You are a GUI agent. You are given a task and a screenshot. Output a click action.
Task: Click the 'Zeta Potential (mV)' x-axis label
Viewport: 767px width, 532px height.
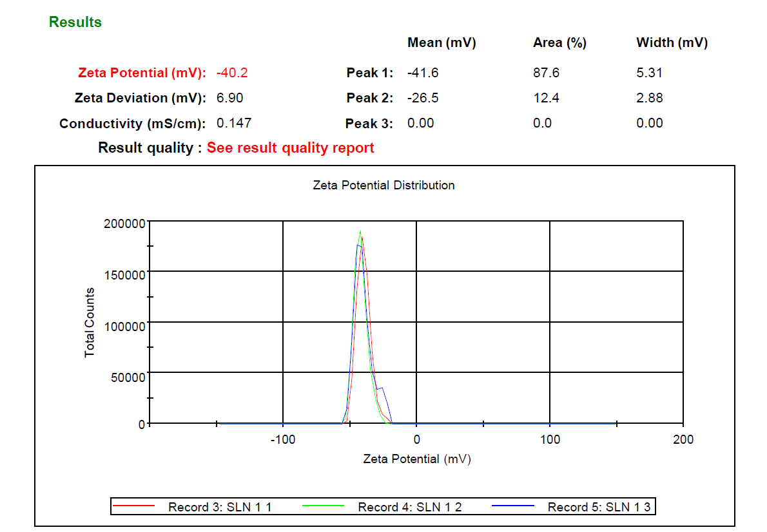pos(417,459)
